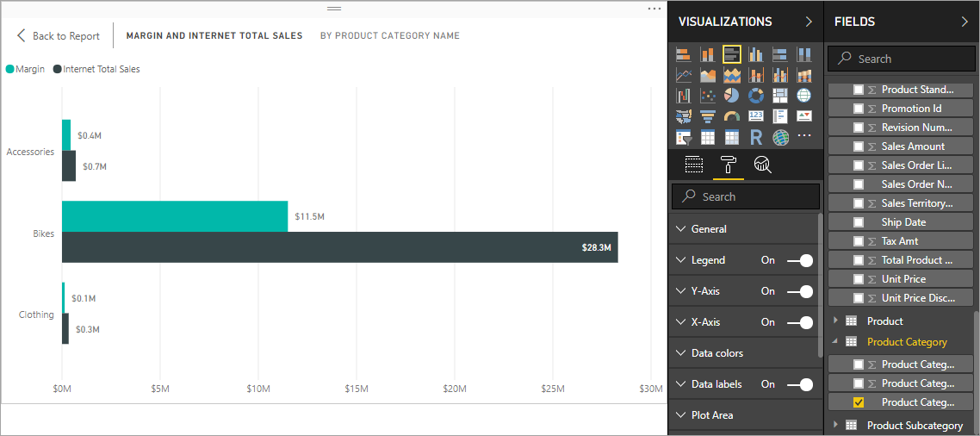Switch to the Analytics pane tab
Image resolution: width=980 pixels, height=436 pixels.
(761, 165)
